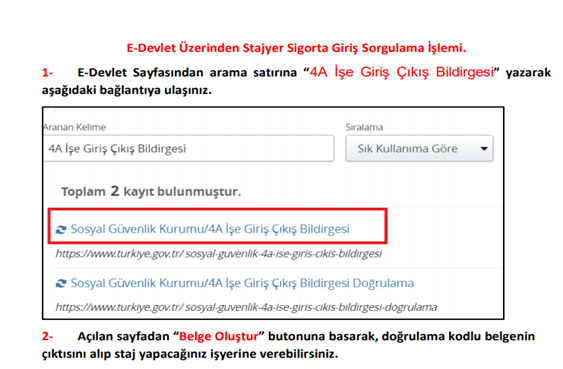Click the URL ending in 'cikis-bildirgesi' under the first result
The width and height of the screenshot is (563, 369).
[x=219, y=254]
